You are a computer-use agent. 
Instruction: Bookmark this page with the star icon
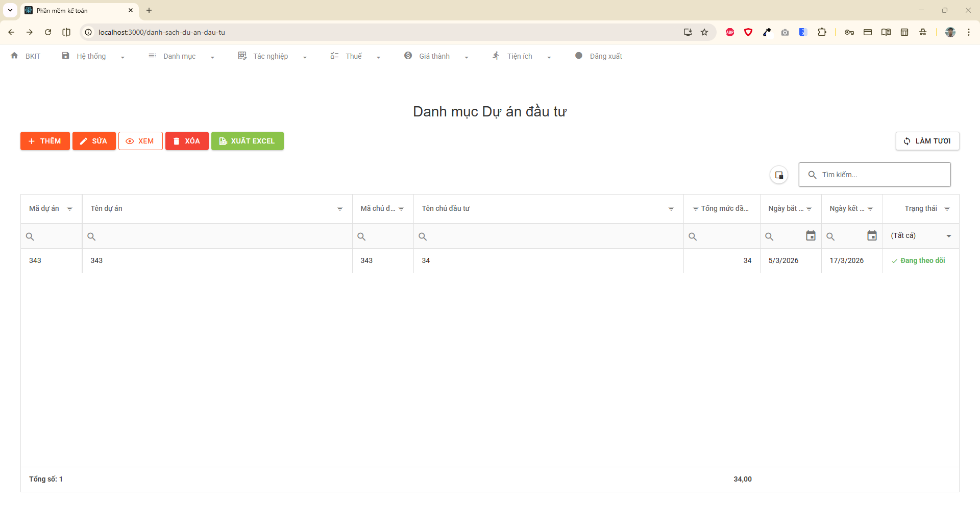(x=704, y=32)
